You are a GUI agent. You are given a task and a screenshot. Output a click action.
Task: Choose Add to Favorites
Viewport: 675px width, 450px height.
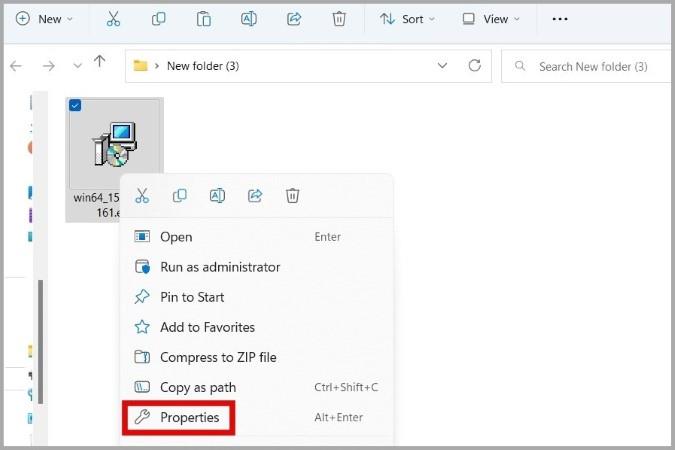click(x=257, y=327)
